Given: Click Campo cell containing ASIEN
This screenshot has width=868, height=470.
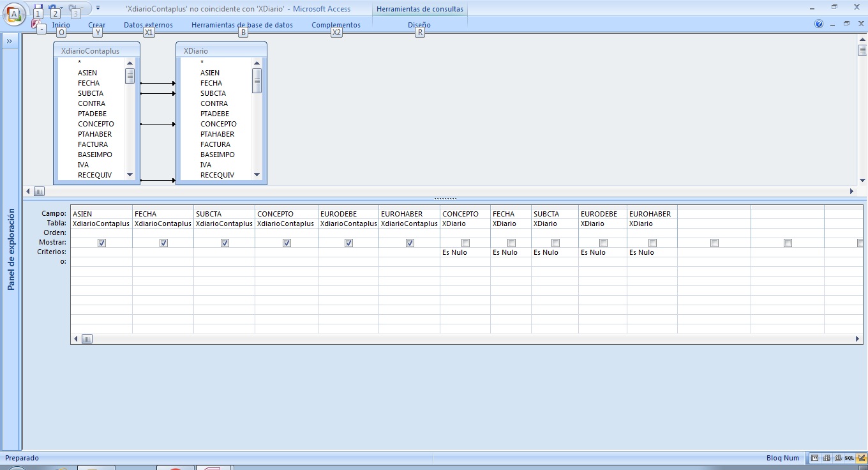Looking at the screenshot, I should 101,214.
